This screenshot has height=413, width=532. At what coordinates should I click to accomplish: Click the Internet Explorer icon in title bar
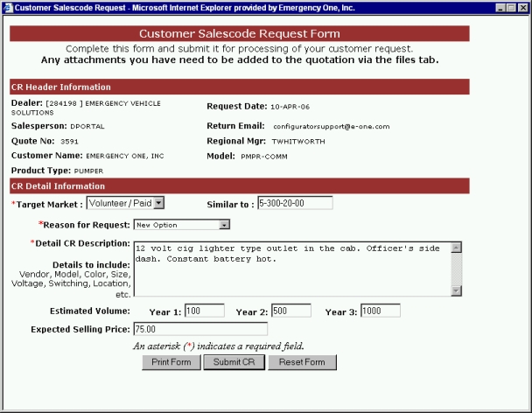click(8, 8)
